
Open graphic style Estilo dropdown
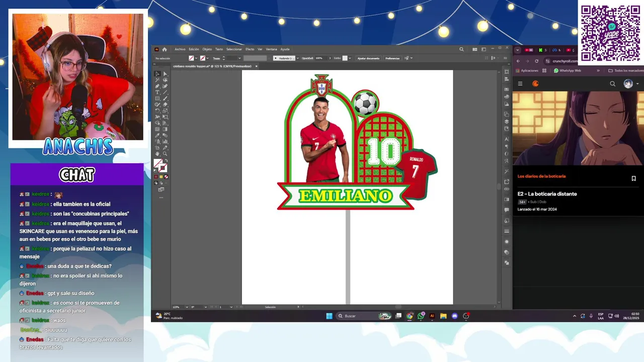350,58
